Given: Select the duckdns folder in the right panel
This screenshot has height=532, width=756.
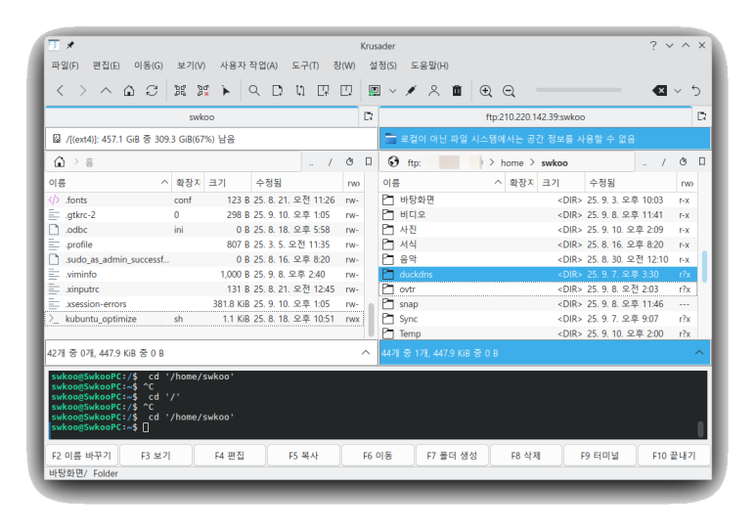Looking at the screenshot, I should [x=538, y=274].
